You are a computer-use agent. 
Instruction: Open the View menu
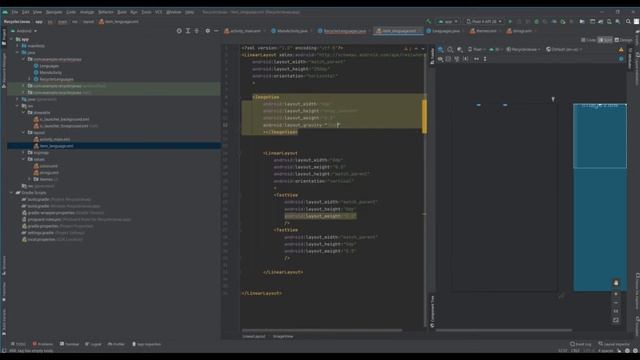click(x=37, y=12)
